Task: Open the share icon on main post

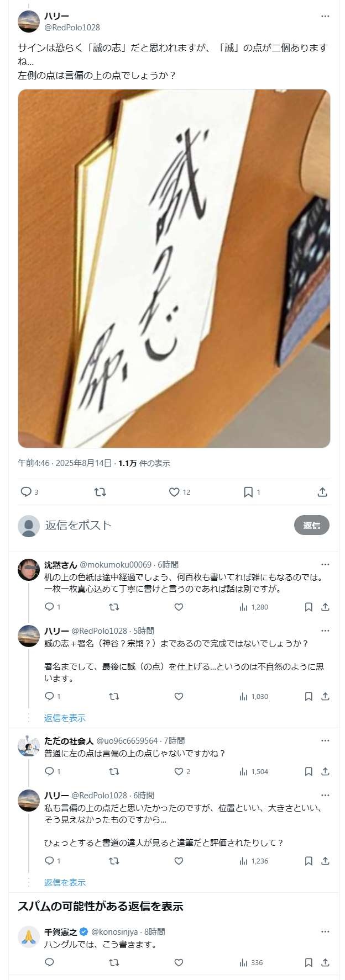Action: 323,491
